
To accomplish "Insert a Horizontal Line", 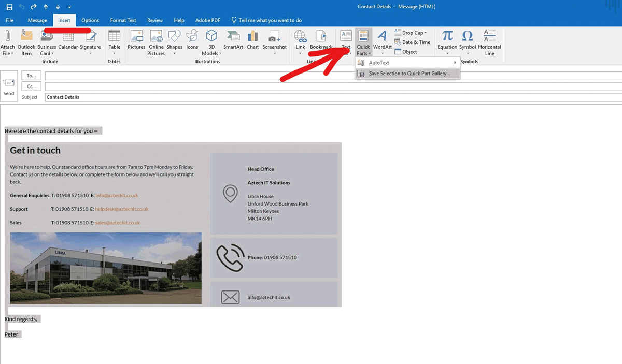I will tap(490, 42).
